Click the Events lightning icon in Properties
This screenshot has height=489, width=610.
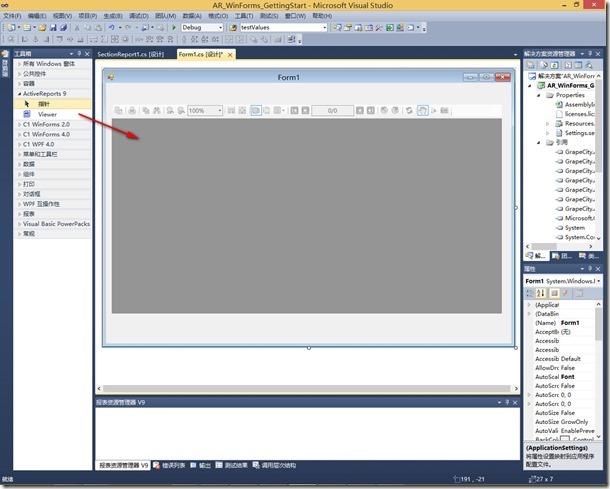[x=565, y=293]
